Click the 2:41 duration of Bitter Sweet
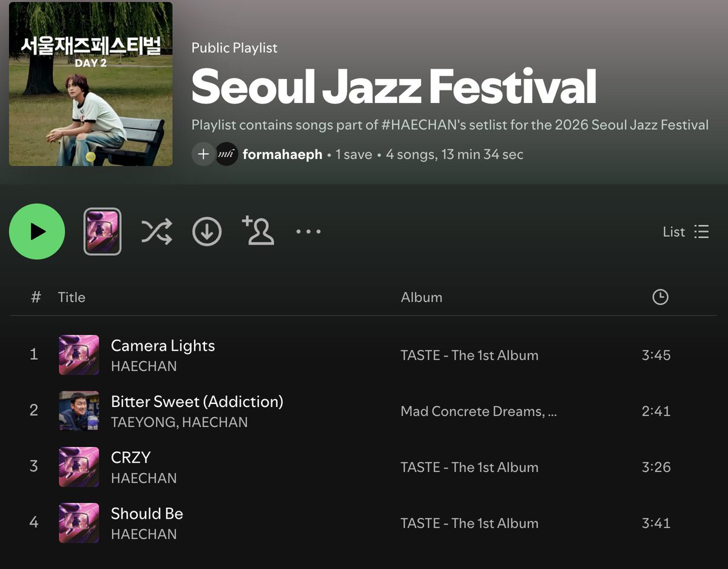The height and width of the screenshot is (569, 728). 656,411
